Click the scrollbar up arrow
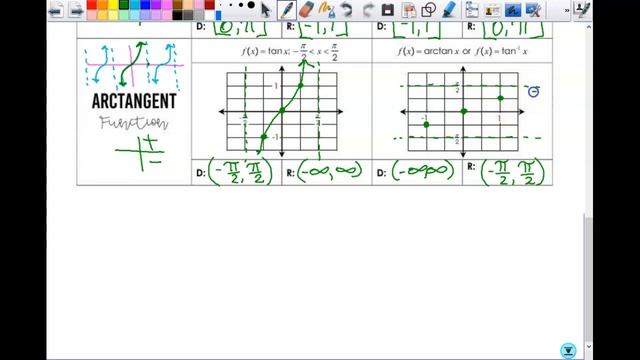 pyautogui.click(x=588, y=27)
